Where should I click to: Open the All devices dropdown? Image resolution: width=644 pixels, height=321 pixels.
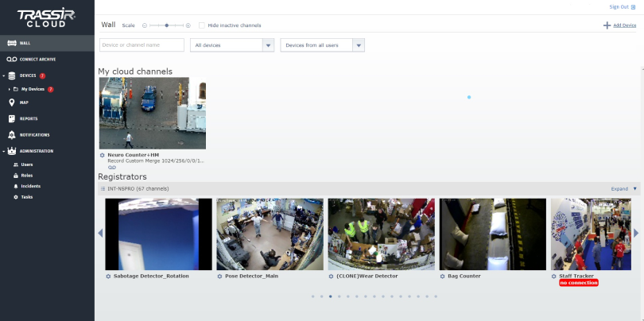click(268, 45)
